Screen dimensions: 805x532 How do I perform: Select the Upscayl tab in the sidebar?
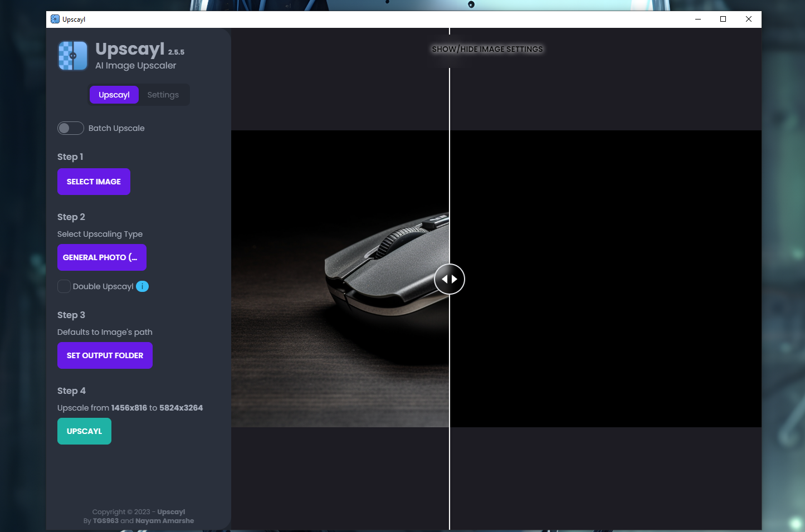(x=114, y=95)
